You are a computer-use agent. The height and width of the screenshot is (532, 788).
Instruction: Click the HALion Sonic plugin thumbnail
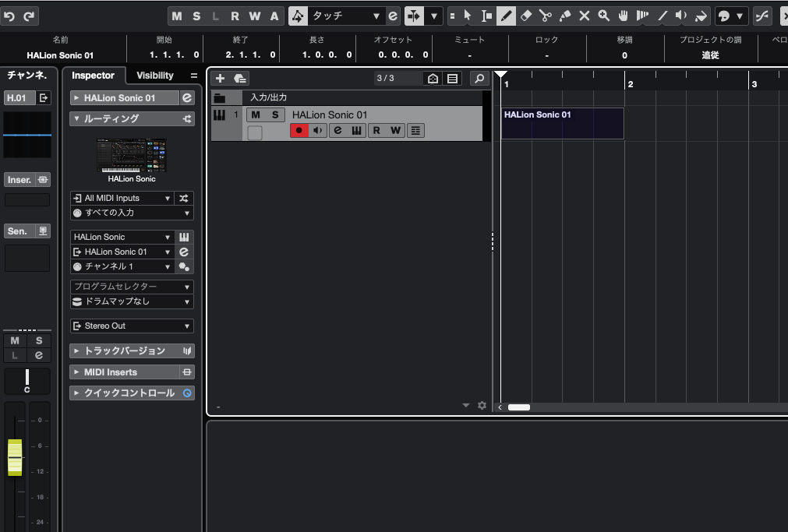pos(132,156)
